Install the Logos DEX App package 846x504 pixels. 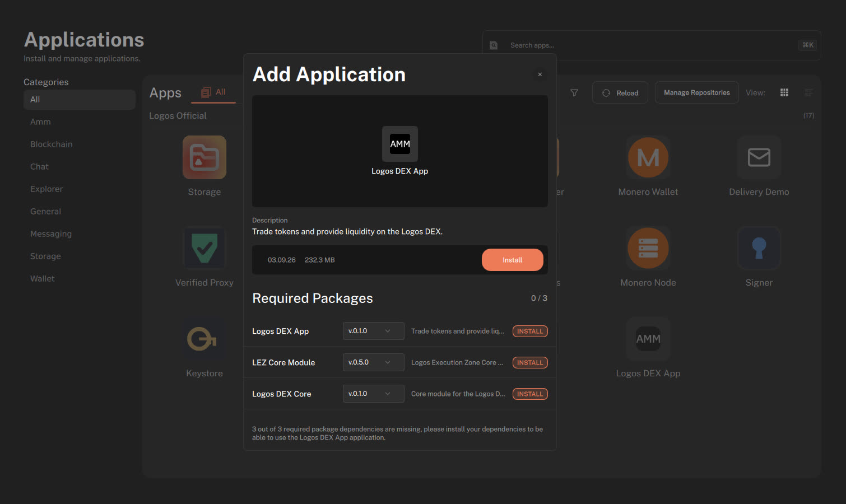pos(530,331)
